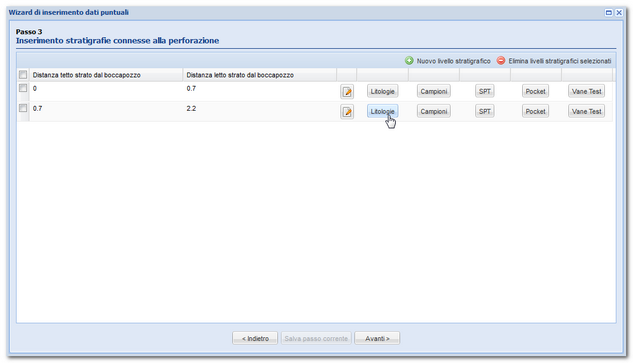
Task: Close the Wizard di inserimento dati puntuali window
Action: tap(618, 13)
